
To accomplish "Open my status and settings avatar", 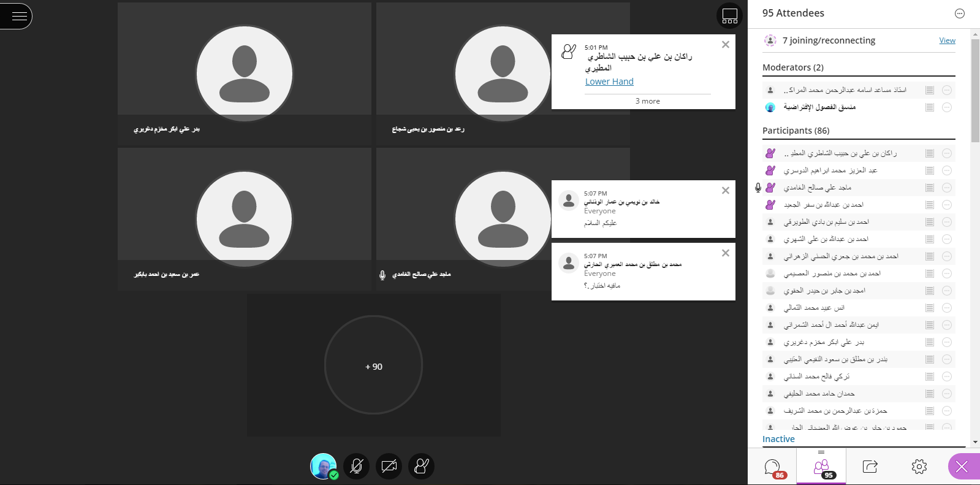I will pos(323,466).
